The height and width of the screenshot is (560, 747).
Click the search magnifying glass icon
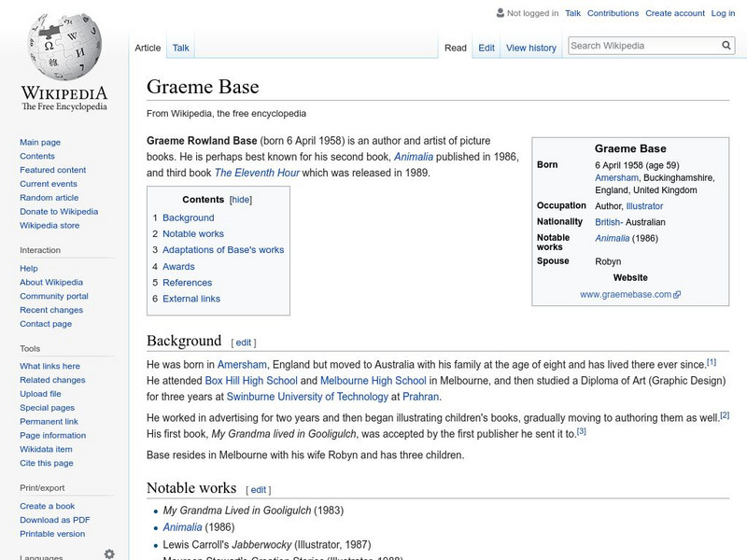[x=726, y=44]
